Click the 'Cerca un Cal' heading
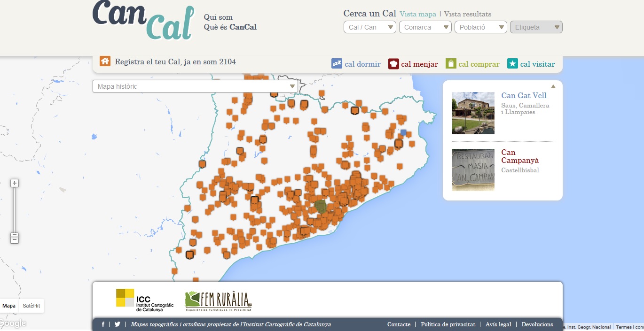The width and height of the screenshot is (644, 331). pos(370,14)
